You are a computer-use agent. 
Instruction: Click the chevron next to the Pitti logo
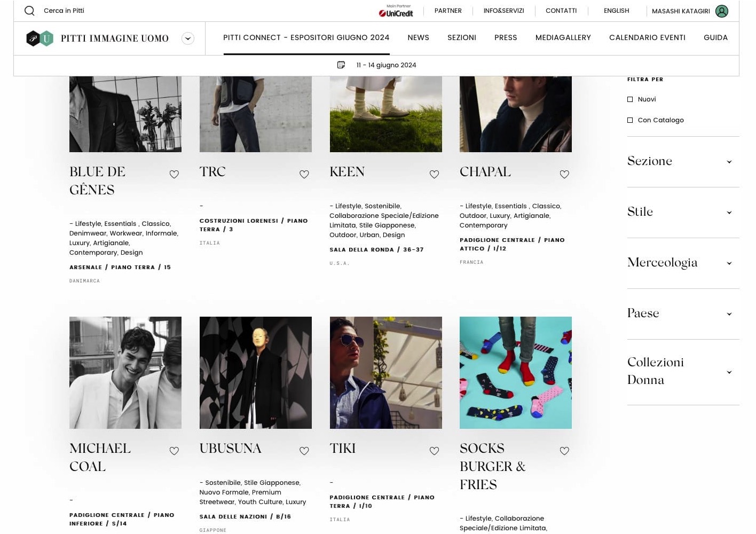click(187, 38)
